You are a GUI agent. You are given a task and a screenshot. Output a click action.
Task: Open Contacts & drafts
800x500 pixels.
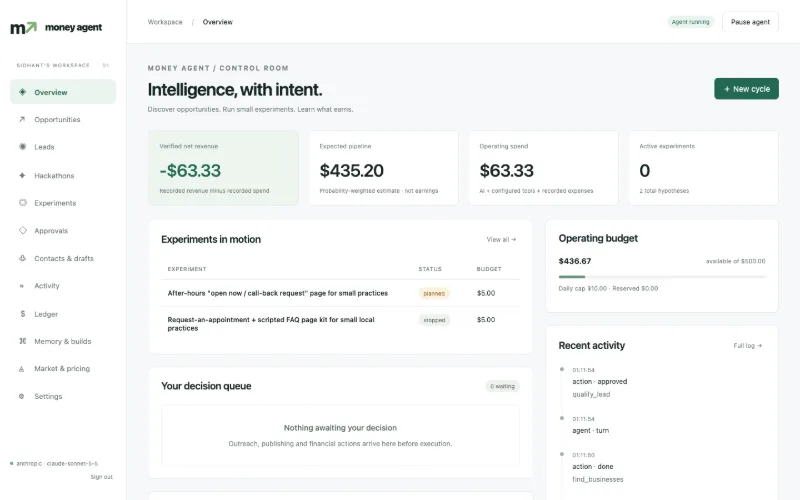point(63,258)
